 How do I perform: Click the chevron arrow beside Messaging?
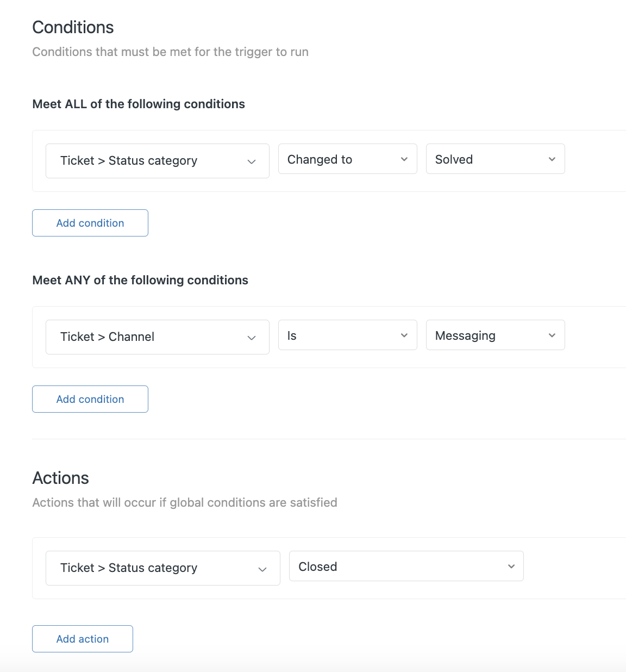tap(552, 335)
